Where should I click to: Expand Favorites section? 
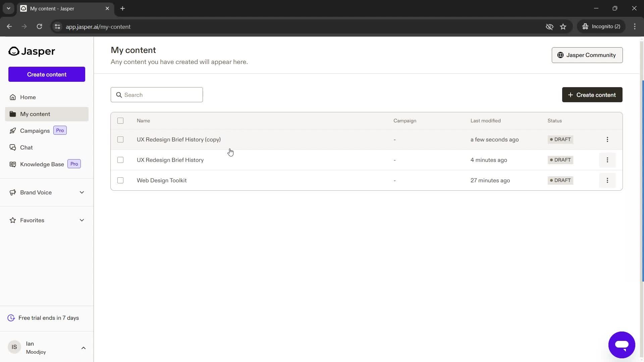[x=82, y=220]
